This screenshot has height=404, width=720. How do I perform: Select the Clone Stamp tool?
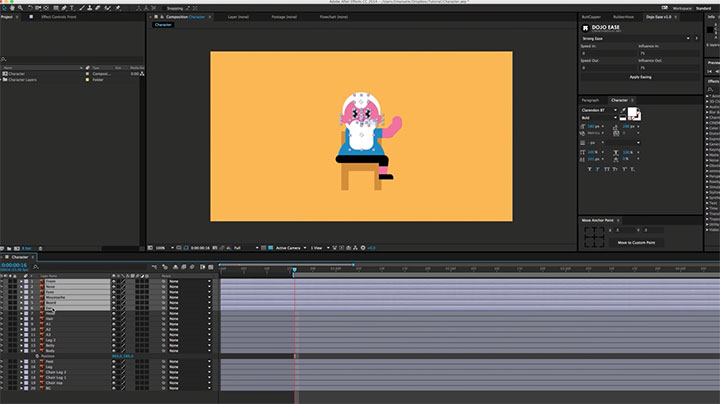pyautogui.click(x=89, y=8)
